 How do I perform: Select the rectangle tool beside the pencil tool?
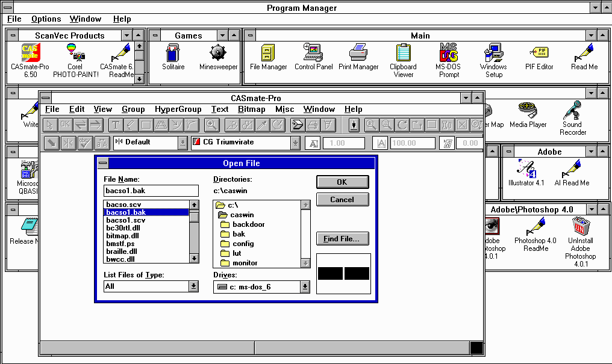click(146, 125)
